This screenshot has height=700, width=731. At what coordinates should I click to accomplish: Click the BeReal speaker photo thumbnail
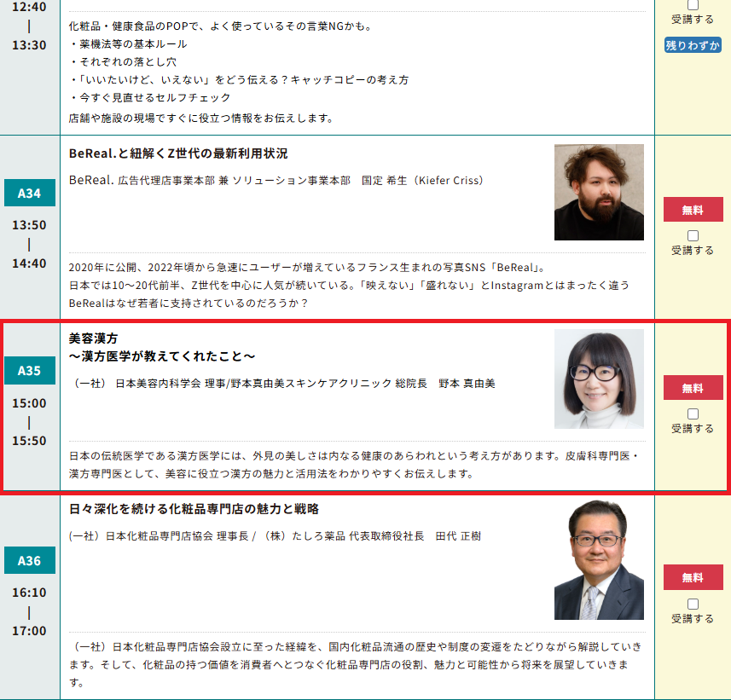point(599,193)
